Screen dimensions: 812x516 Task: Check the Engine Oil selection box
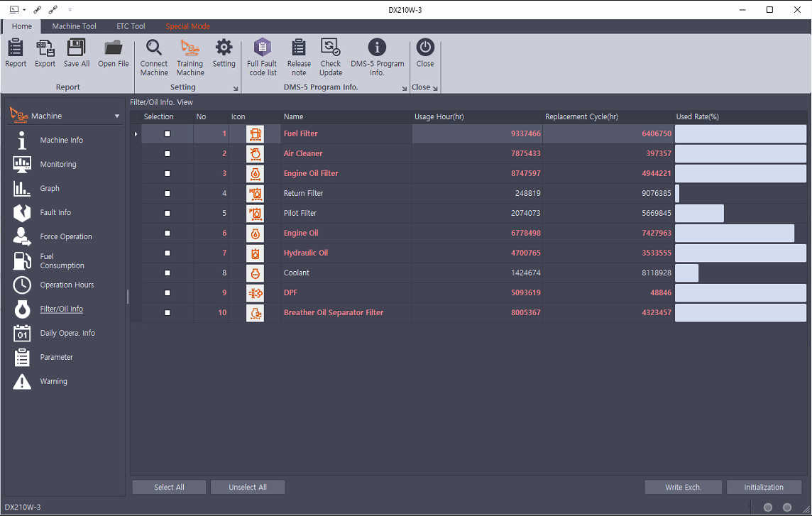168,233
